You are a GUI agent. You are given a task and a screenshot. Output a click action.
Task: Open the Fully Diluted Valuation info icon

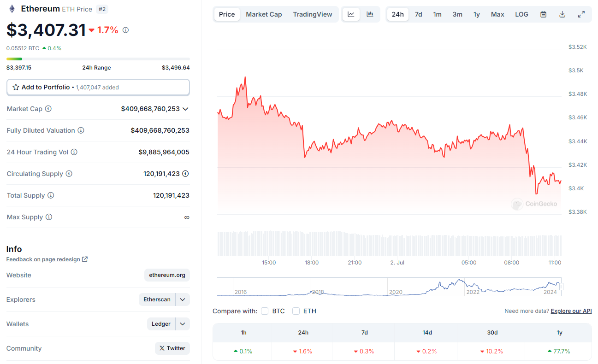[x=81, y=130]
